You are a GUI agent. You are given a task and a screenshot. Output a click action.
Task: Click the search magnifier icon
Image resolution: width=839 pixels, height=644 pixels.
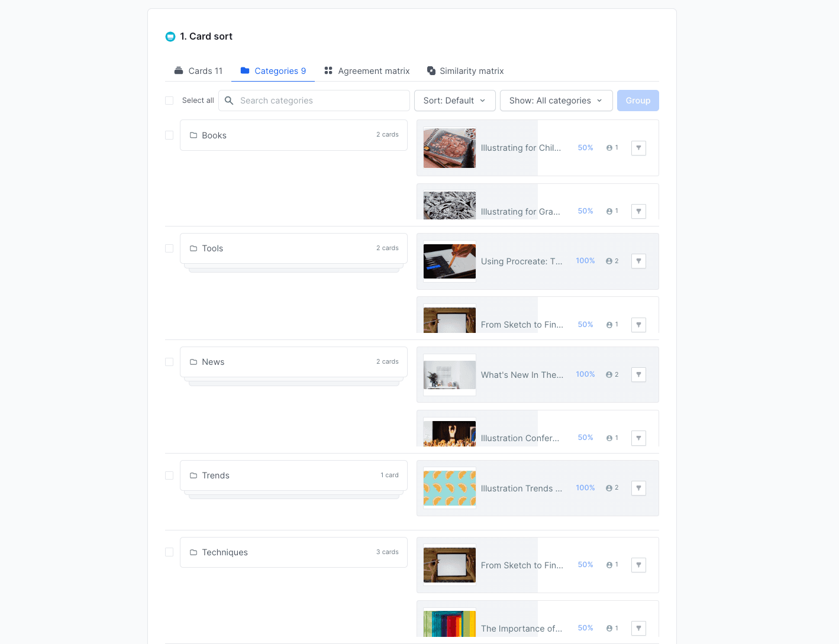point(229,101)
